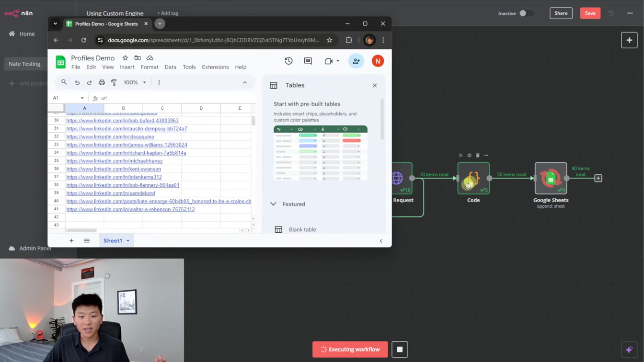Screen dimensions: 644x362
Task: Open n8n AI assistant sparkle button
Action: (x=629, y=350)
